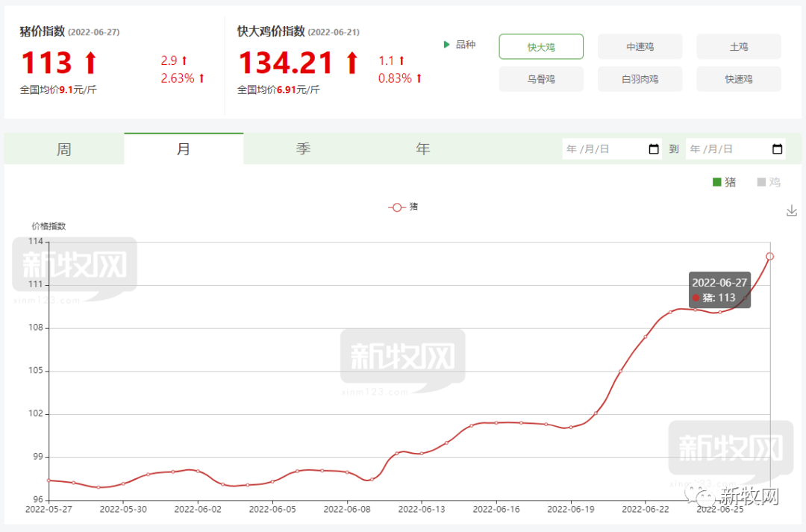Toggle the grey 鸡 series filter
This screenshot has width=806, height=532.
click(769, 182)
